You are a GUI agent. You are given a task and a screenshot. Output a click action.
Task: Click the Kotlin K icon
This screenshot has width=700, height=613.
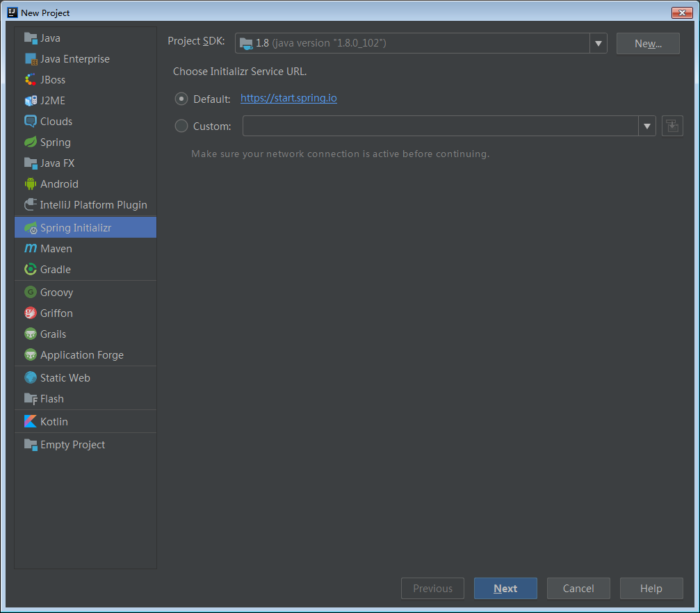31,421
